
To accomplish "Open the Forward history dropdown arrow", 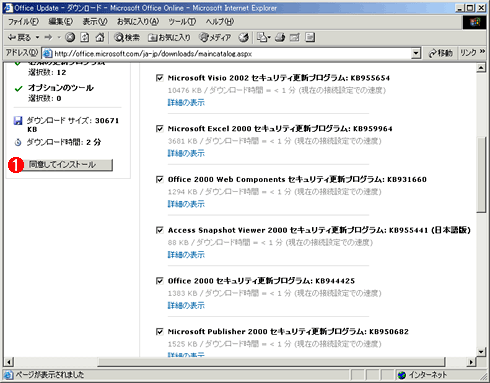I will [x=59, y=37].
